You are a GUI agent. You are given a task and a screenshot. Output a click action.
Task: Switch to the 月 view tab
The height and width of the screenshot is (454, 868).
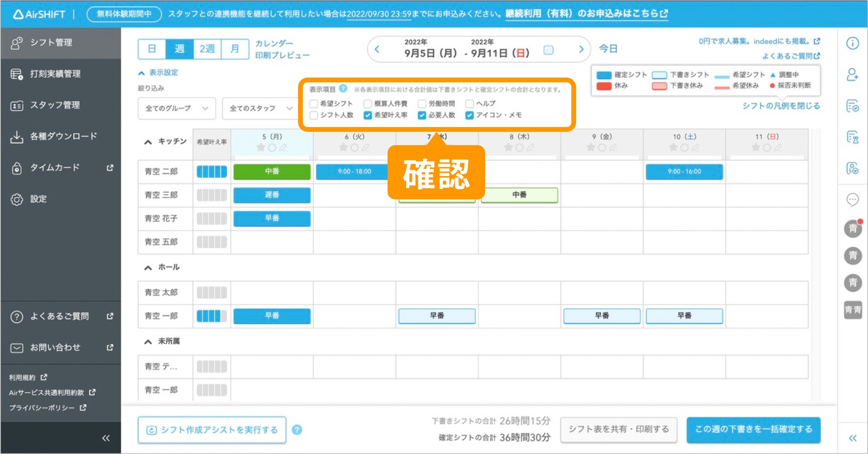[234, 48]
